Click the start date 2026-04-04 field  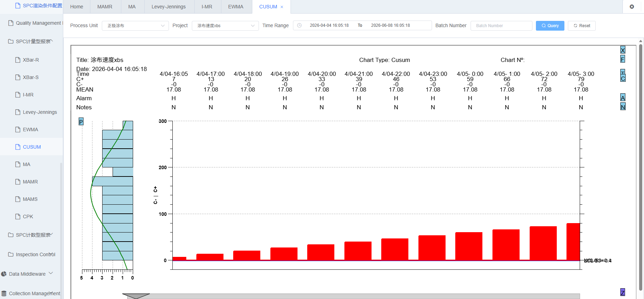coord(329,25)
